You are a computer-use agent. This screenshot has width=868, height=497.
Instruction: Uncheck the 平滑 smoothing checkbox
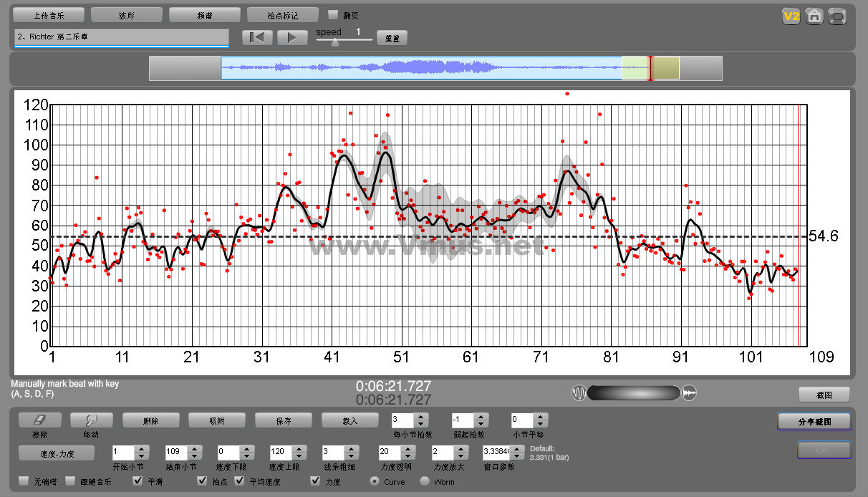coord(138,481)
